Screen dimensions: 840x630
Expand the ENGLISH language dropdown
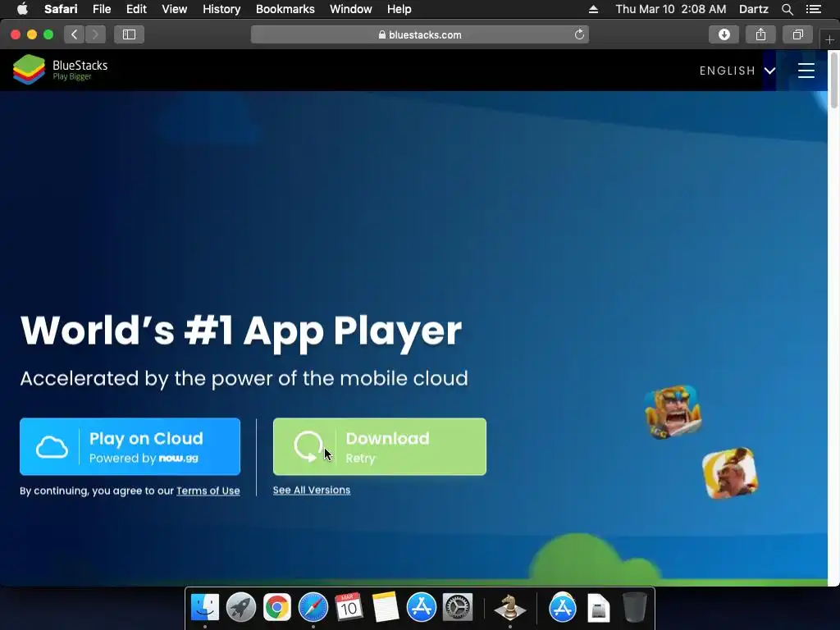pos(737,71)
